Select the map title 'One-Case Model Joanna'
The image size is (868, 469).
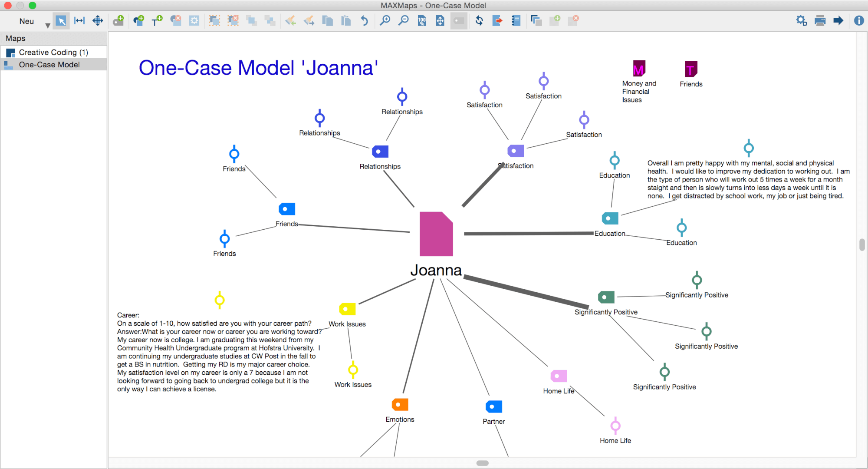[x=258, y=68]
